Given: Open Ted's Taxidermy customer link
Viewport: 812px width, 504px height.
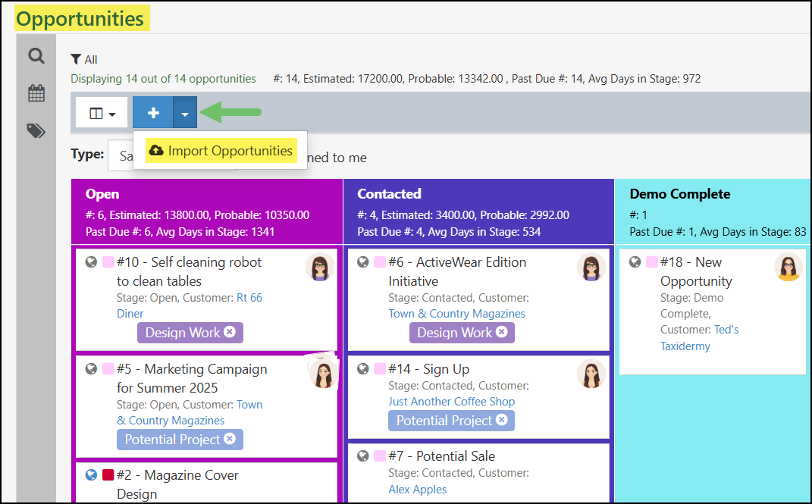Looking at the screenshot, I should (700, 338).
